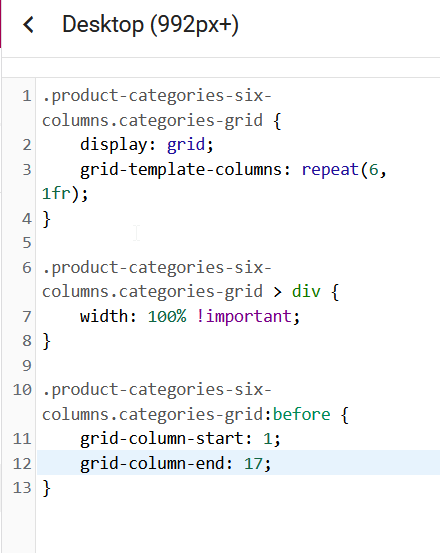Click the 'width: 100% !important;' line
Viewport: 440px width, 553px height.
tap(190, 316)
